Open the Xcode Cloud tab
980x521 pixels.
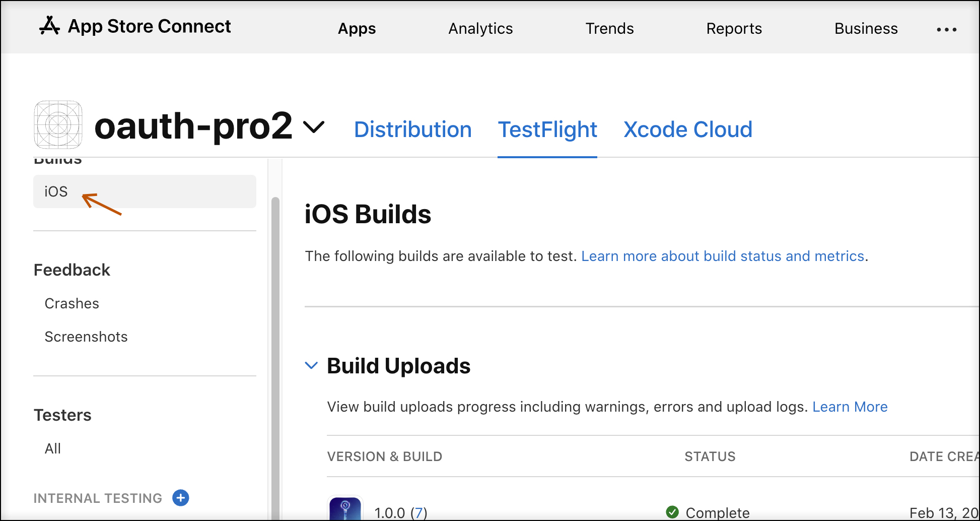tap(688, 129)
